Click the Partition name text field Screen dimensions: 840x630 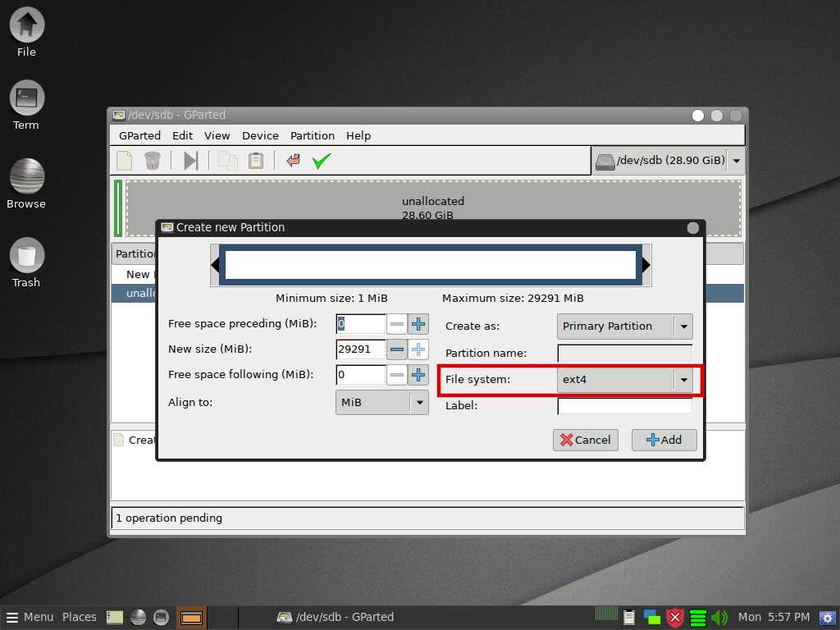(x=624, y=354)
